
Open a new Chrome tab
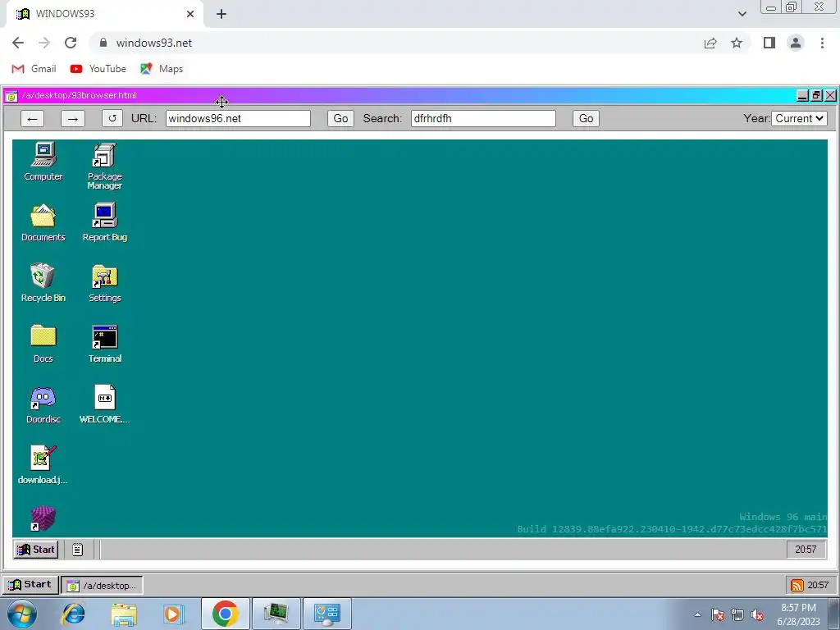click(x=221, y=14)
